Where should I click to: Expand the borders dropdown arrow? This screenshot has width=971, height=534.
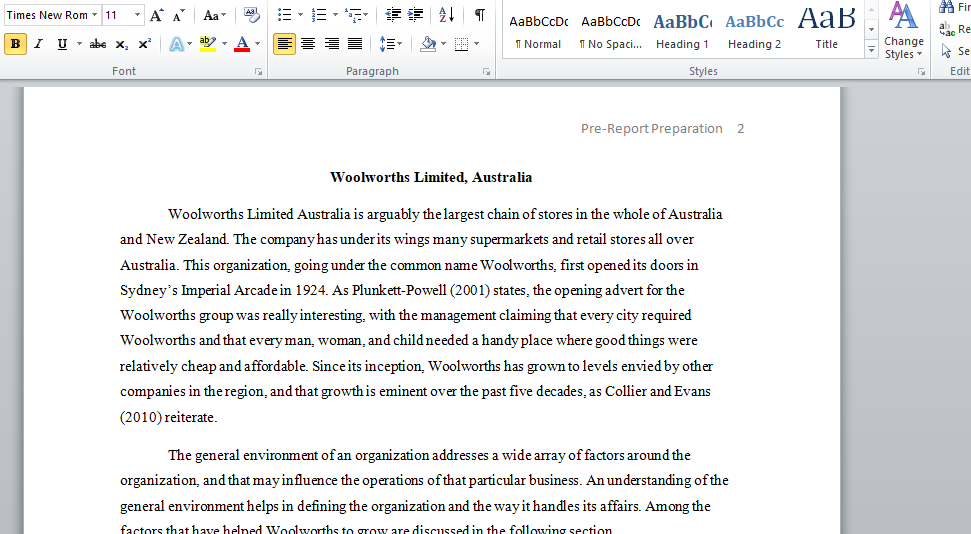click(476, 44)
